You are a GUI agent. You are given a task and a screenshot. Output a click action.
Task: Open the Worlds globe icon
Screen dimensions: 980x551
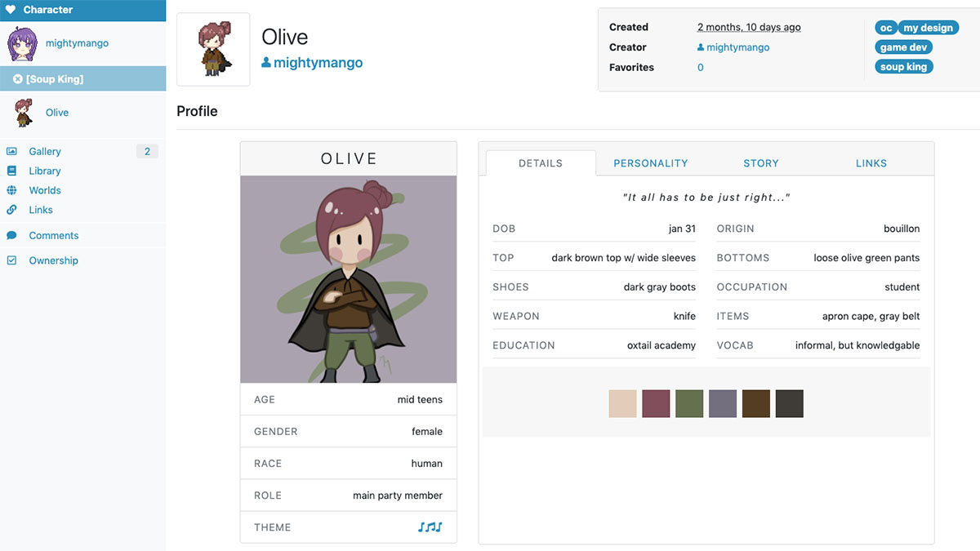point(11,190)
